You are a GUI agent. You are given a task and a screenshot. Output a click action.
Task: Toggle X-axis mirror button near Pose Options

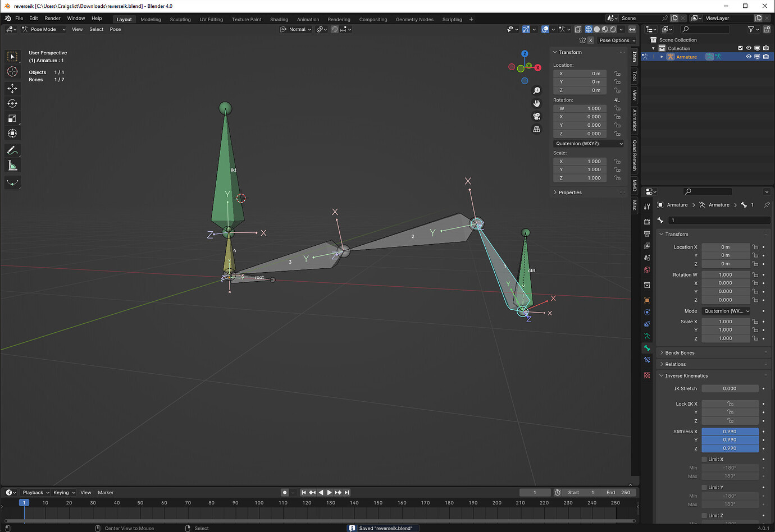coord(591,40)
